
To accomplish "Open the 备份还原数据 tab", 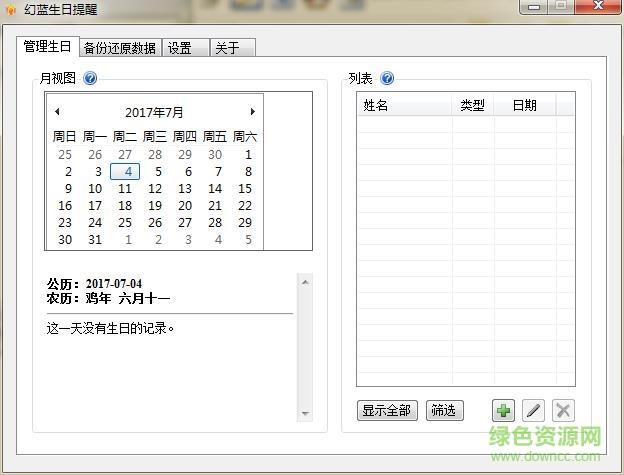I will (x=120, y=48).
